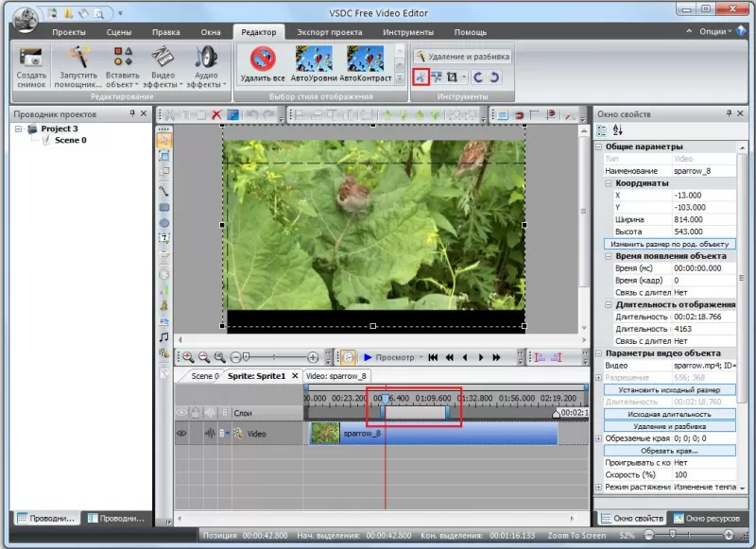
Task: Sort properties alphabetically with A-Z icon
Action: pos(618,130)
